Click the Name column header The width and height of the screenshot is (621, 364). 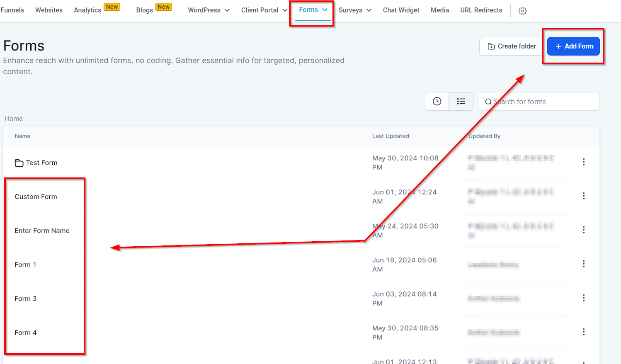[22, 136]
